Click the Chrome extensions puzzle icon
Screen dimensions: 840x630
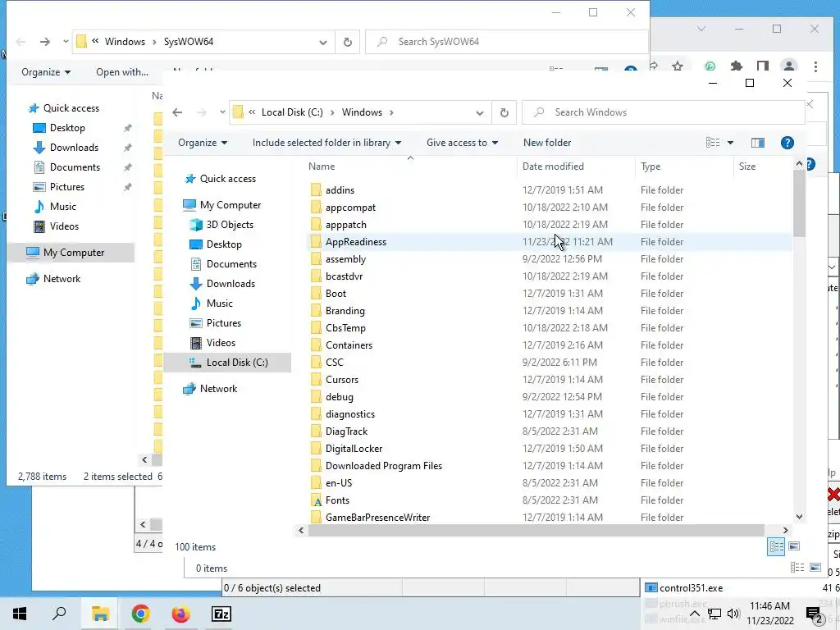[737, 66]
